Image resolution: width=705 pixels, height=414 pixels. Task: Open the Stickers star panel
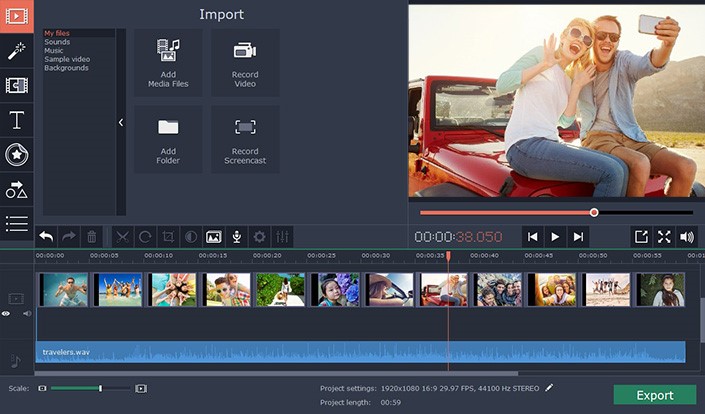click(x=16, y=154)
